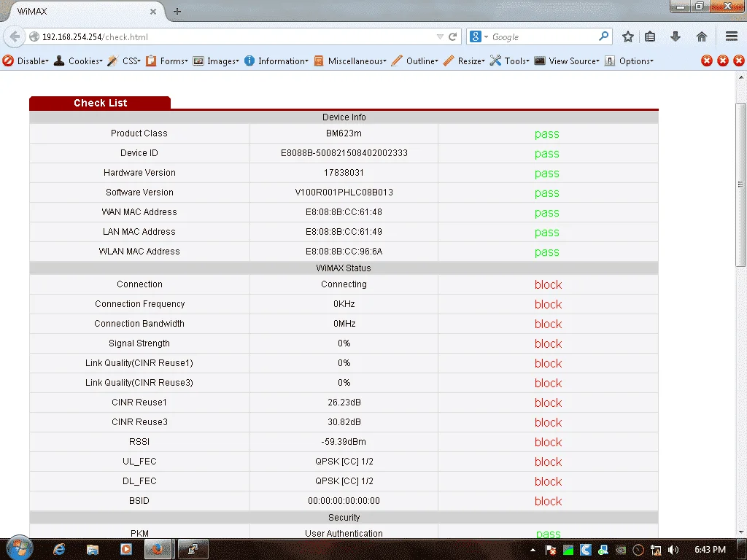Open the downloads arrow icon
This screenshot has width=747, height=560.
(675, 36)
